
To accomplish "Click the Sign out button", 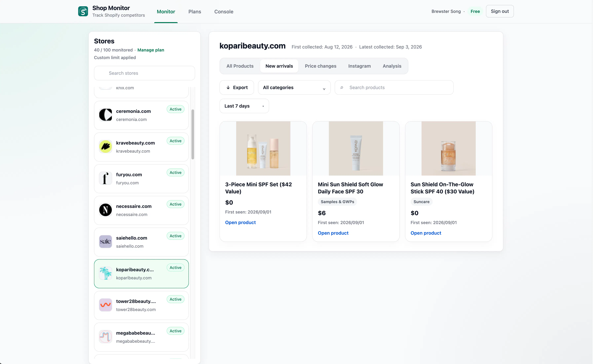I will [500, 11].
